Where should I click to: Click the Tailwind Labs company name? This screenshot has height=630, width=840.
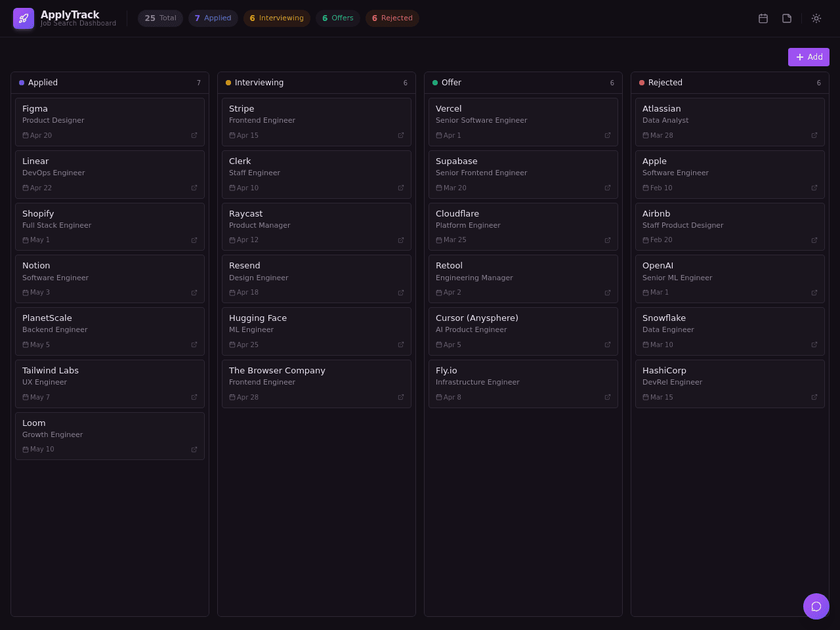tap(51, 371)
